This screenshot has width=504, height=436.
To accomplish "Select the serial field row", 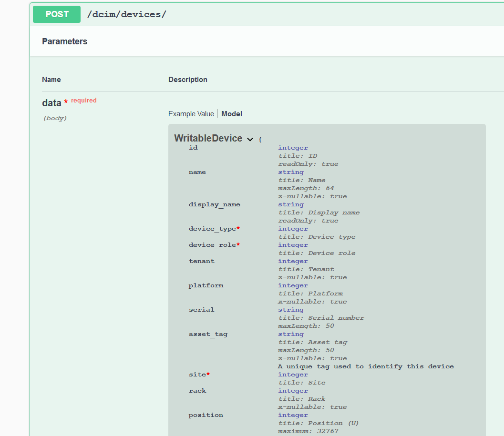I will pos(201,309).
